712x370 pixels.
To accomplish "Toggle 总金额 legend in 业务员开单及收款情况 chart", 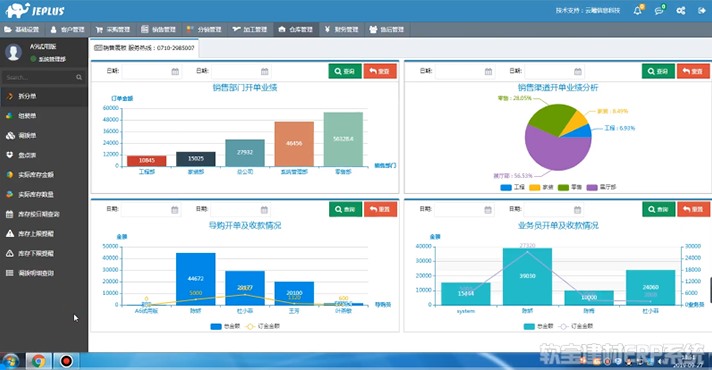I will pyautogui.click(x=539, y=326).
